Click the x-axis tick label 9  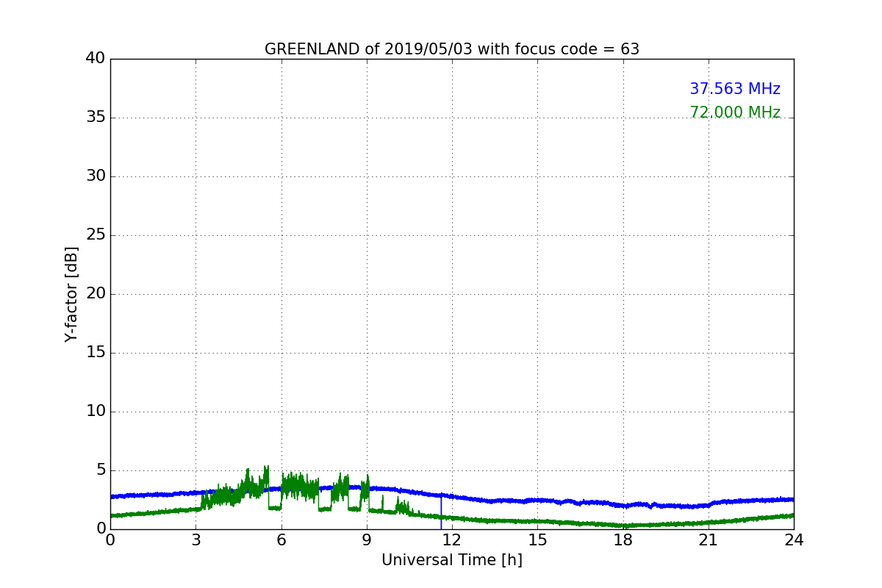367,540
